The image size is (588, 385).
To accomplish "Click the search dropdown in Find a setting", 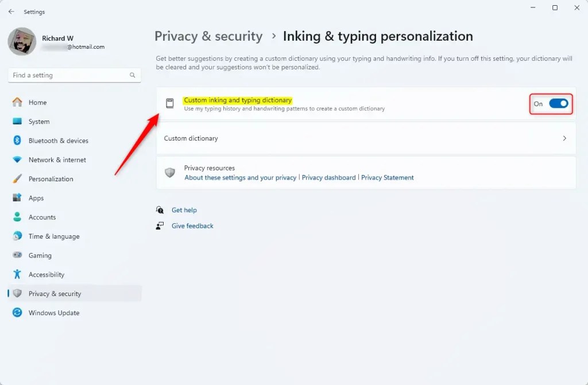I will [x=131, y=75].
